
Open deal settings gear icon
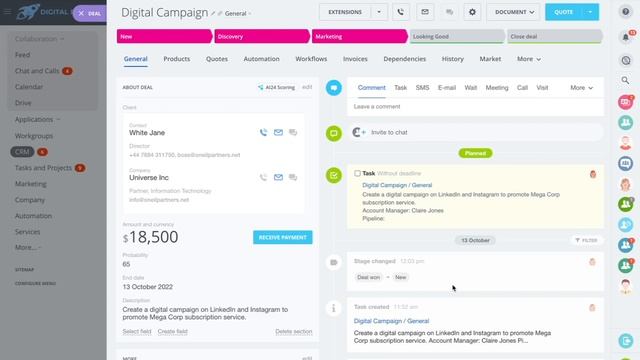click(472, 12)
